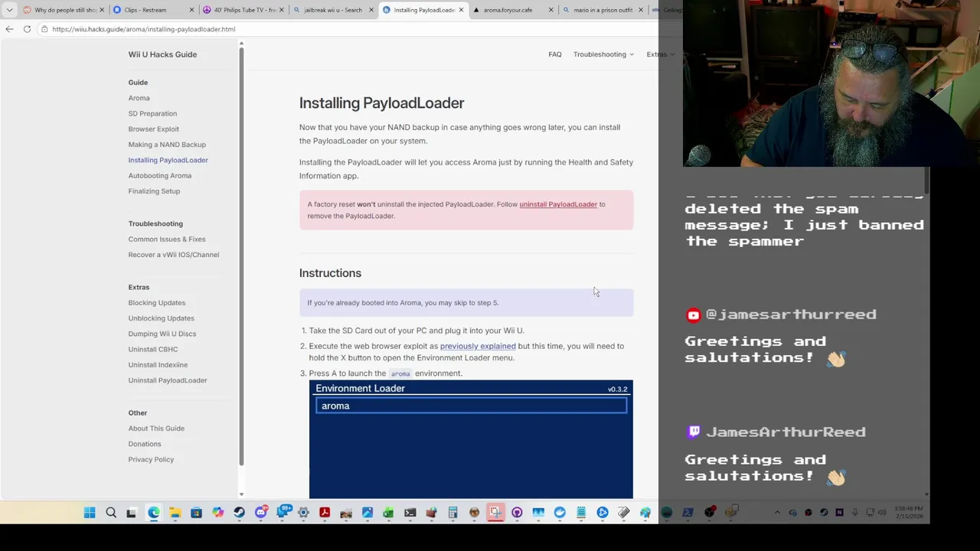Open Blocking Updates page
The width and height of the screenshot is (980, 551).
156,303
